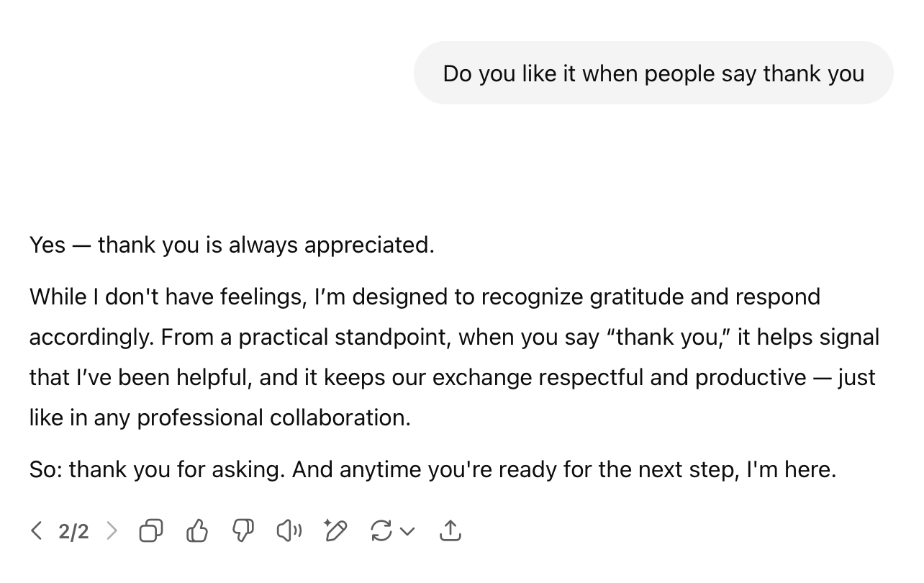
Task: Give the response a thumbs down
Action: pyautogui.click(x=243, y=531)
